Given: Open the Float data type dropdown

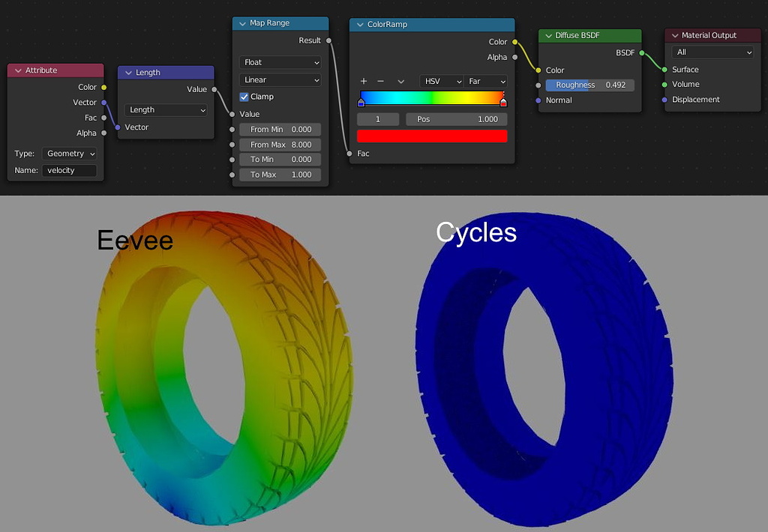Looking at the screenshot, I should (x=280, y=62).
